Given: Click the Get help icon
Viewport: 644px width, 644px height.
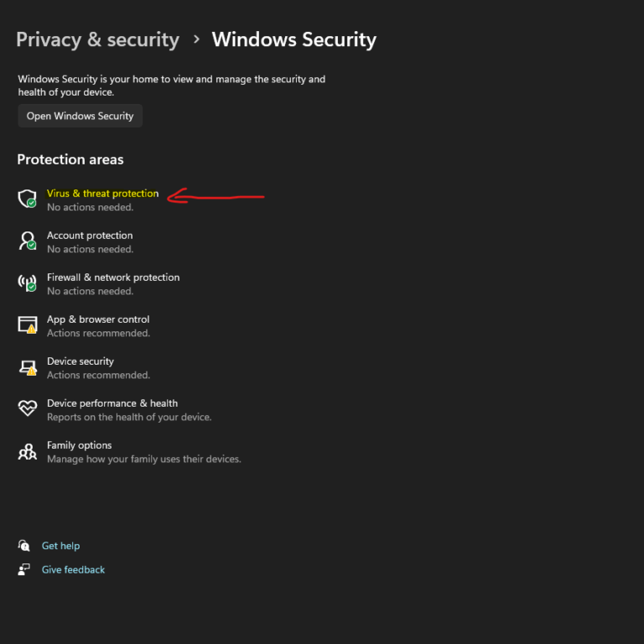Looking at the screenshot, I should tap(24, 546).
